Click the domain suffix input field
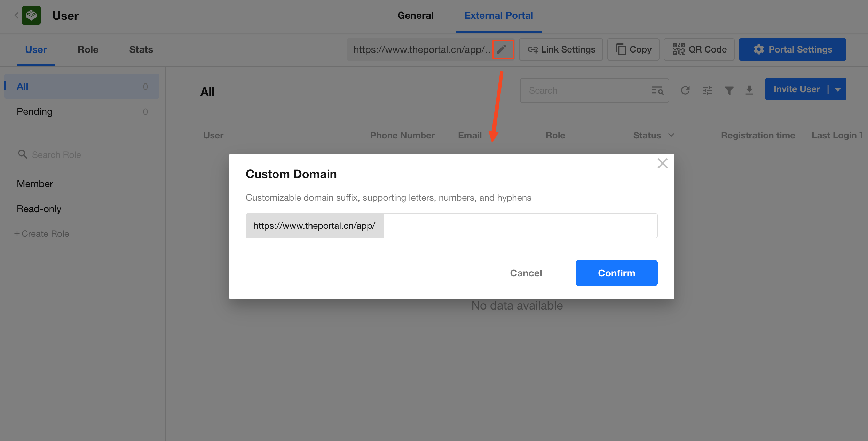Screen dimensions: 868x441 [x=520, y=226]
